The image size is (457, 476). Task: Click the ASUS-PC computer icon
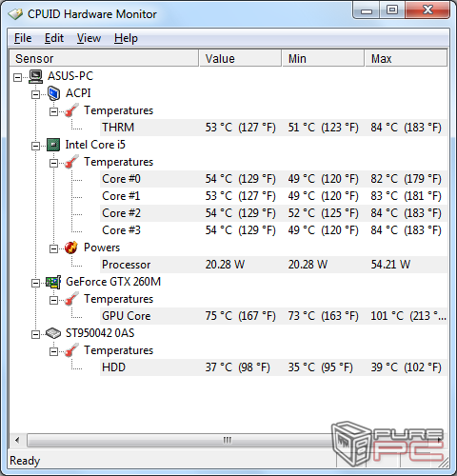tap(35, 76)
